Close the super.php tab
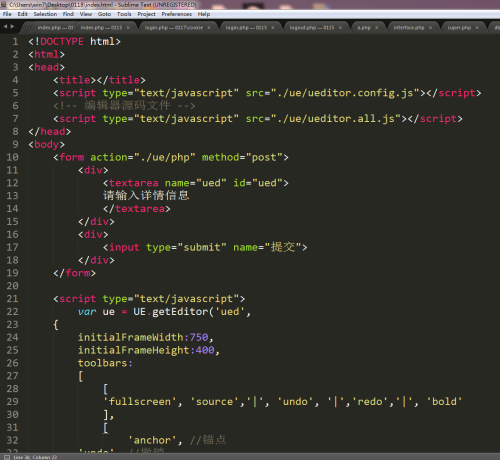 coord(477,28)
